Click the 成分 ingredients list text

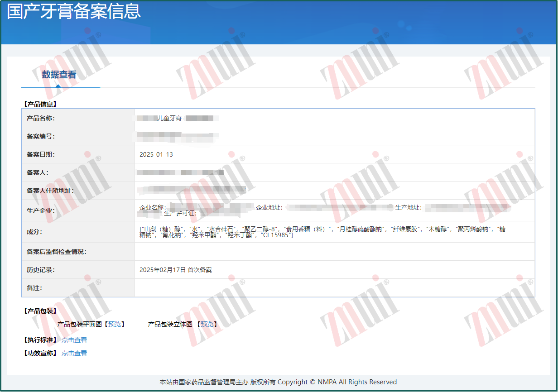(322, 232)
